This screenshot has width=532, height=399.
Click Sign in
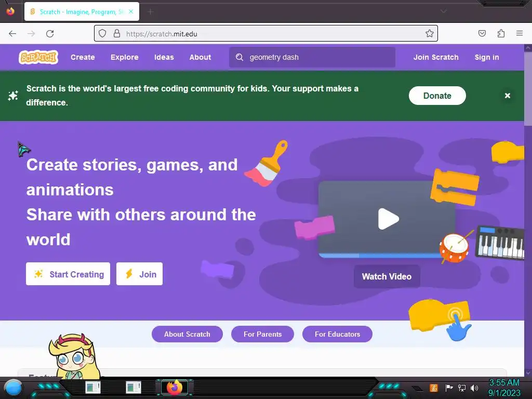point(486,57)
